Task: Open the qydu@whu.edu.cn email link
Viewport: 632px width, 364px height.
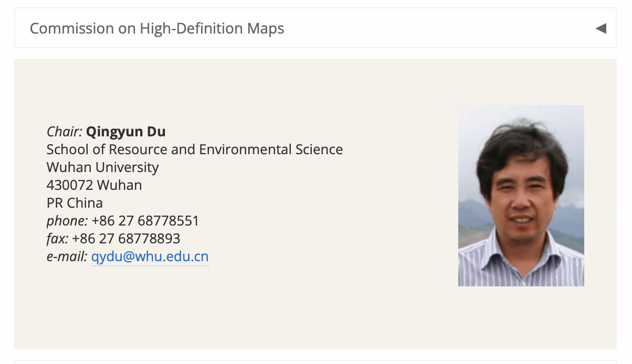Action: [x=150, y=257]
